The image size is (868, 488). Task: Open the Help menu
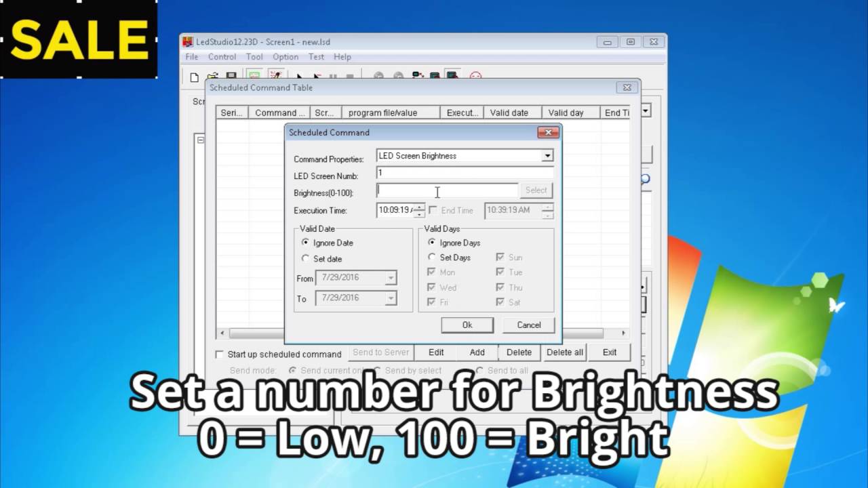pyautogui.click(x=342, y=57)
